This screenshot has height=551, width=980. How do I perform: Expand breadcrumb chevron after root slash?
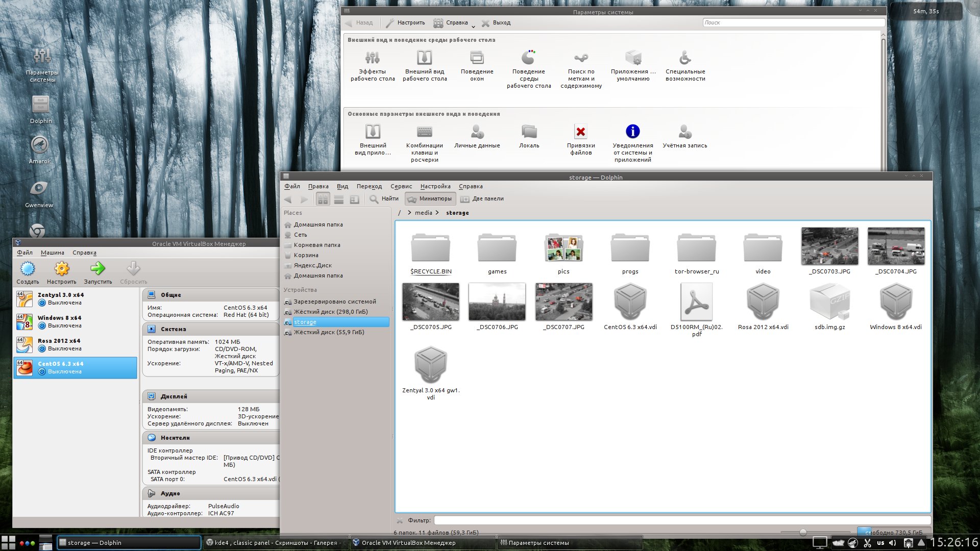tap(409, 213)
